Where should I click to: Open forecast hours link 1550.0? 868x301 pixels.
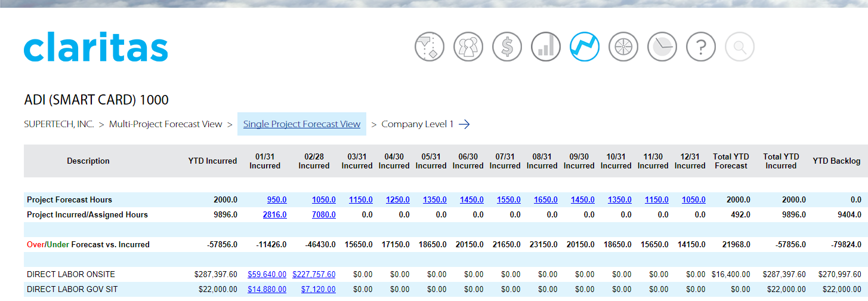tap(508, 200)
